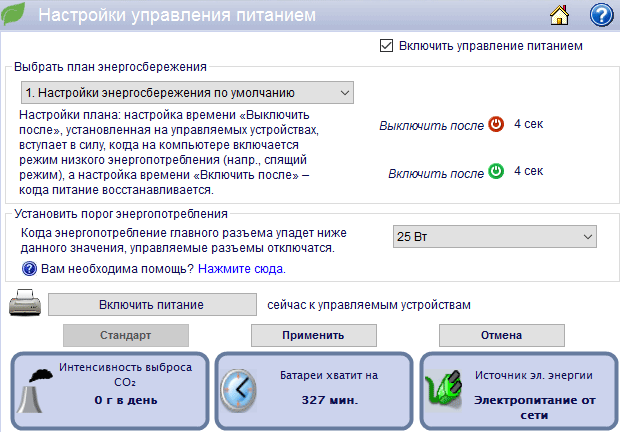The height and width of the screenshot is (435, 620).
Task: Click the Включить питание button
Action: click(x=152, y=304)
